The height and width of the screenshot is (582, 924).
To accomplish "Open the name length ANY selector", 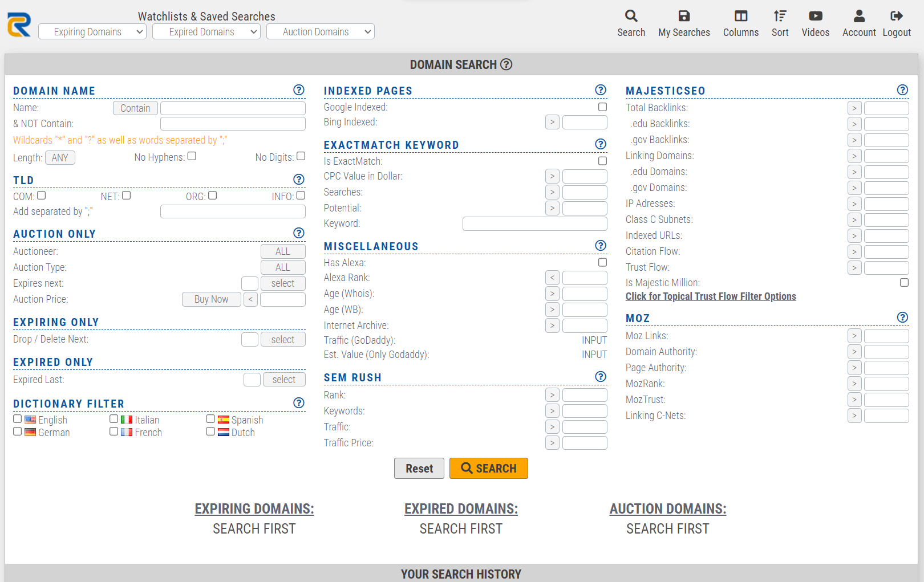I will coord(60,157).
